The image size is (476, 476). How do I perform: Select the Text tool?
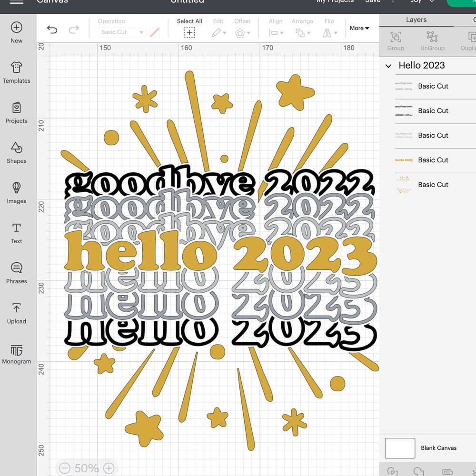tap(16, 228)
